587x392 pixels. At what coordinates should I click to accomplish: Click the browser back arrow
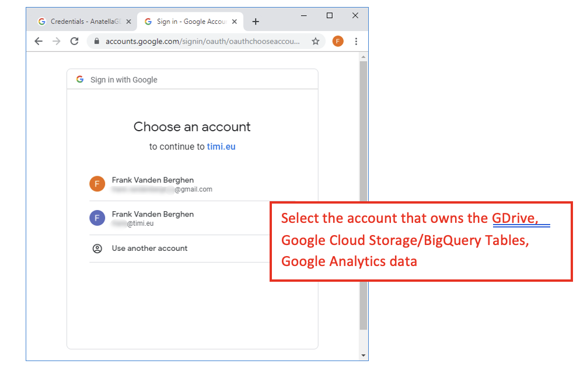coord(39,41)
